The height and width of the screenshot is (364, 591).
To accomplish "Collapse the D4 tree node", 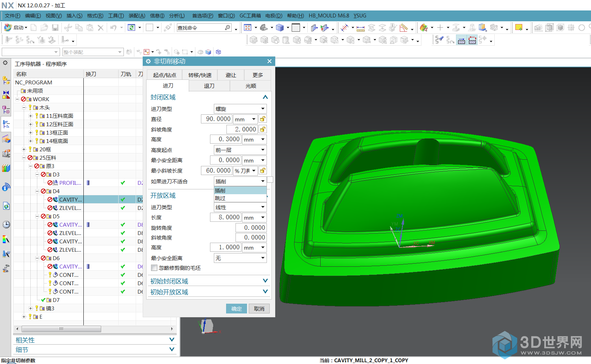I will pos(37,191).
